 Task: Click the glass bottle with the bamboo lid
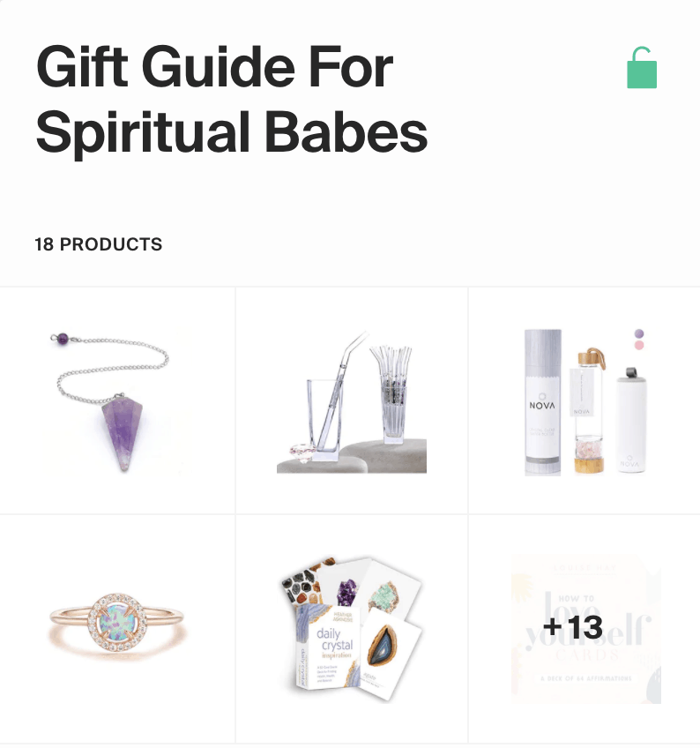click(590, 411)
